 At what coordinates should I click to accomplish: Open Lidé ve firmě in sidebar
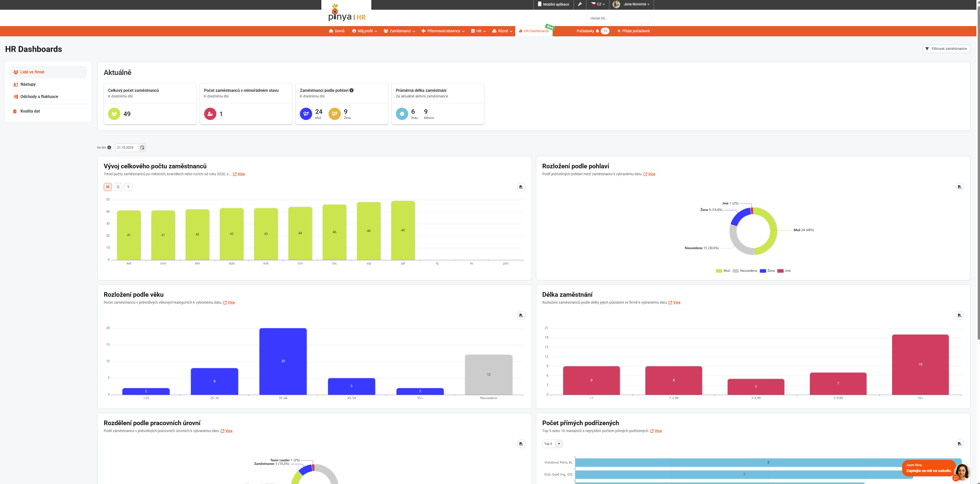tap(48, 72)
